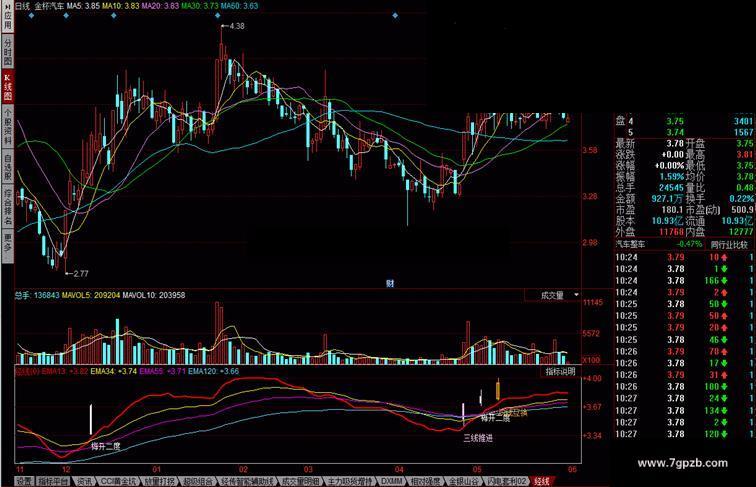Click the 2.77 low price label
The height and width of the screenshot is (487, 756).
tap(81, 273)
